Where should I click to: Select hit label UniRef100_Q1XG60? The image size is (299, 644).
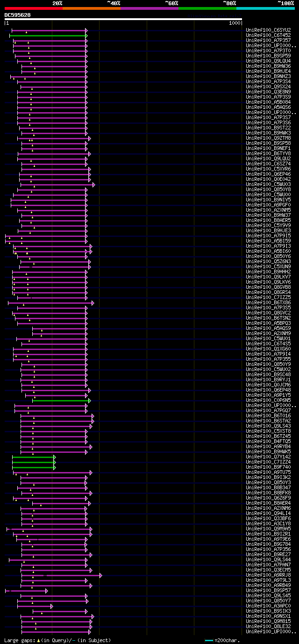coord(268,349)
